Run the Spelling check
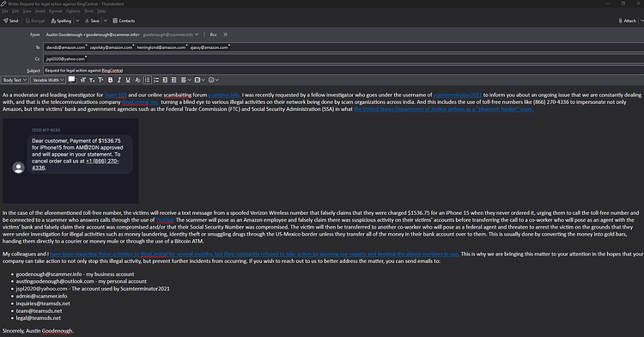The width and height of the screenshot is (644, 337). coord(61,21)
